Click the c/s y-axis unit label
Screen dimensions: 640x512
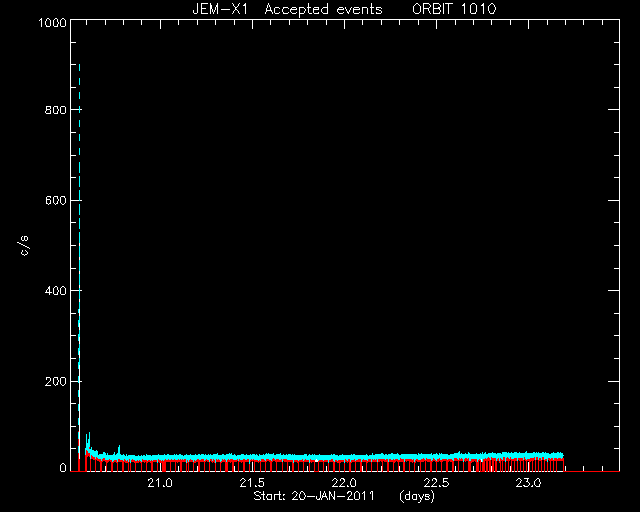point(24,245)
